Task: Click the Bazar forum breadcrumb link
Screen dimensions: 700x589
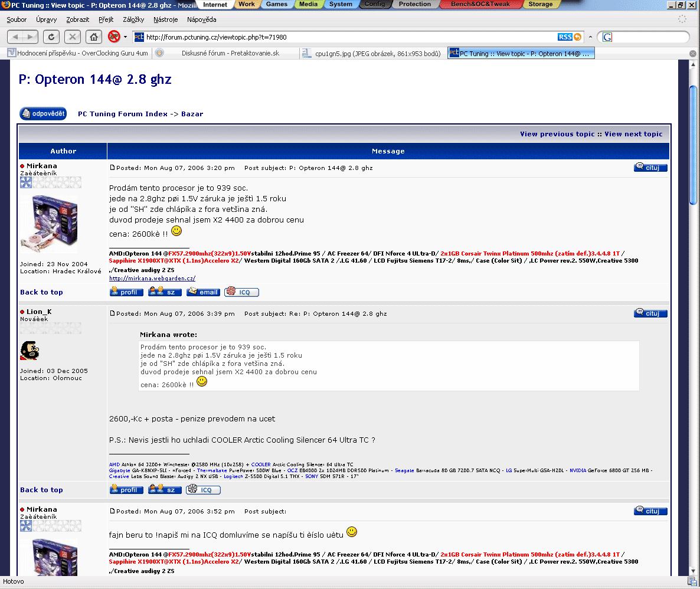Action: [192, 114]
